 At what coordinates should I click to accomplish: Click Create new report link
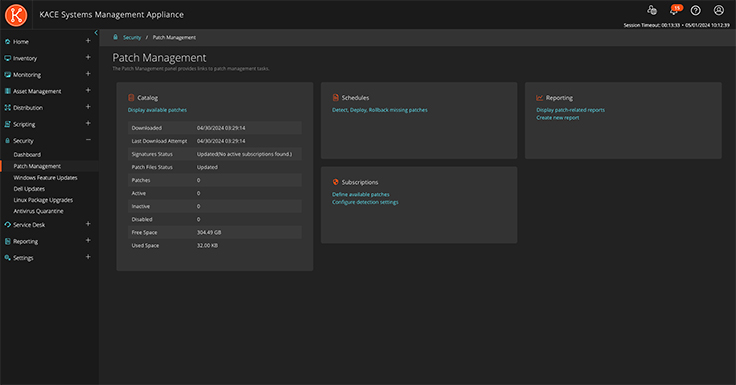point(558,118)
